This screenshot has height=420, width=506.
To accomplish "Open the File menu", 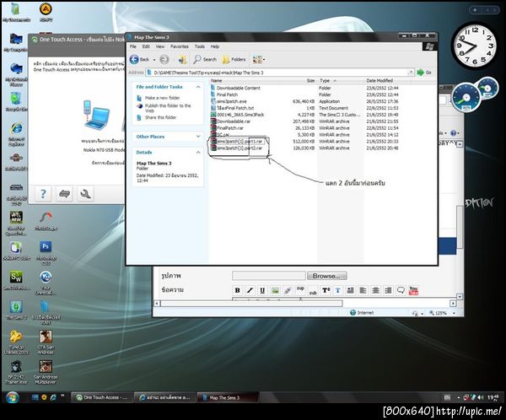I will tap(133, 46).
